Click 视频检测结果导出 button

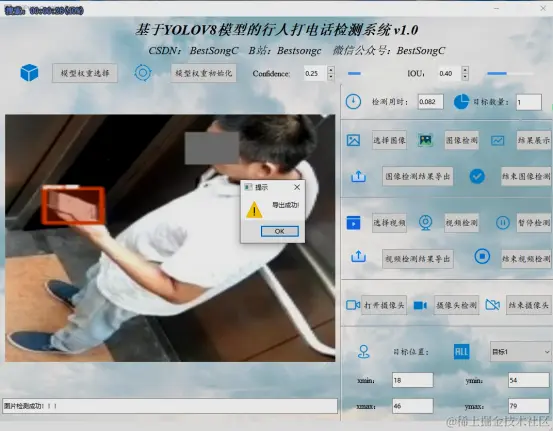click(418, 259)
